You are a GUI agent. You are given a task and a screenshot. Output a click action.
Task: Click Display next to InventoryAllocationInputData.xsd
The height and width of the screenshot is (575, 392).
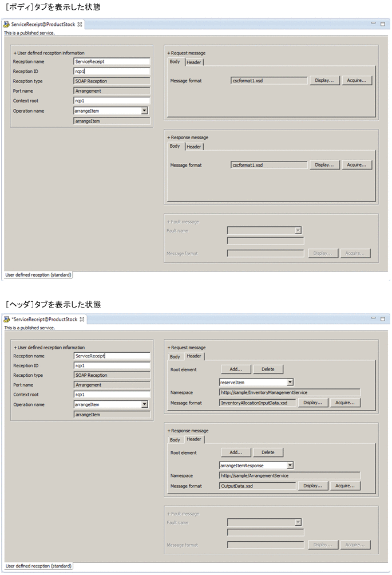(312, 403)
